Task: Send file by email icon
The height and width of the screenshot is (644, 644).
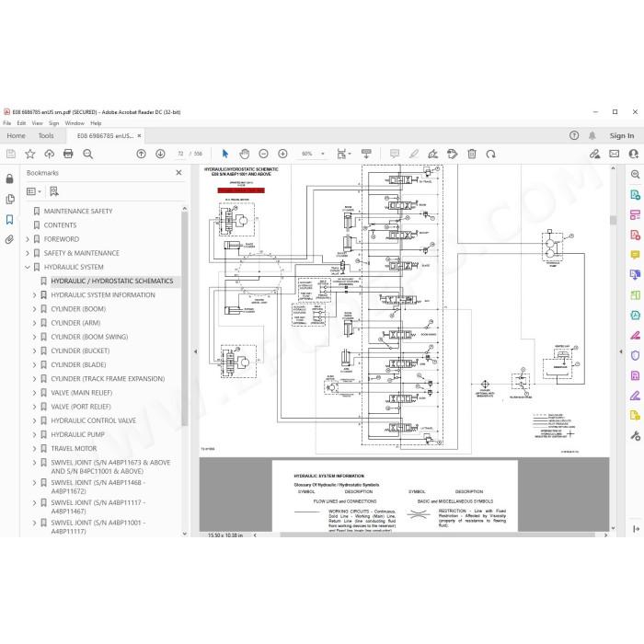Action: pyautogui.click(x=614, y=154)
